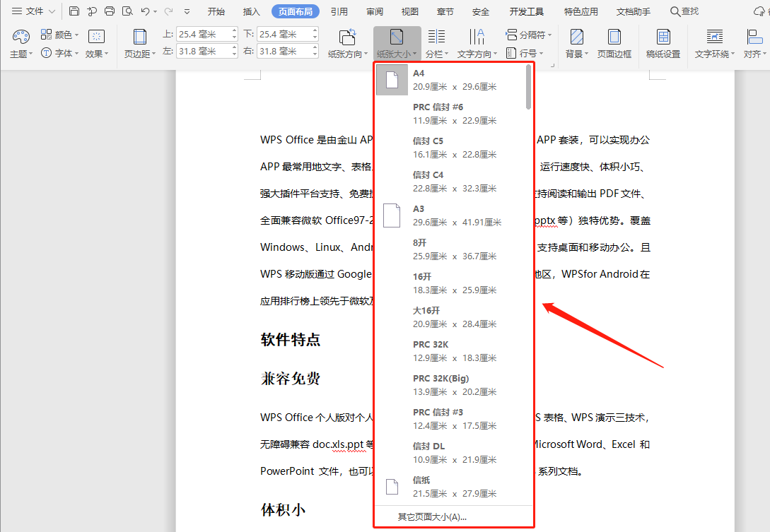770x532 pixels.
Task: Increase the 上 top margin with up arrow
Action: 234,30
